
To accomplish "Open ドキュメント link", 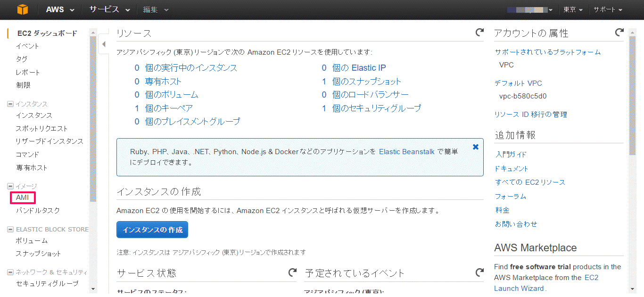I will click(x=512, y=169).
